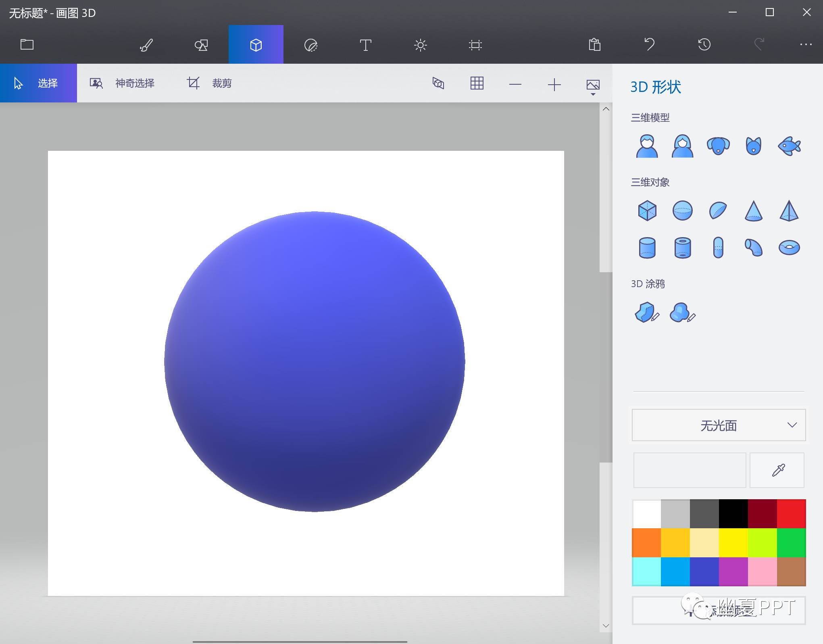Open the Stickers tool tab
The width and height of the screenshot is (823, 644).
coord(310,45)
